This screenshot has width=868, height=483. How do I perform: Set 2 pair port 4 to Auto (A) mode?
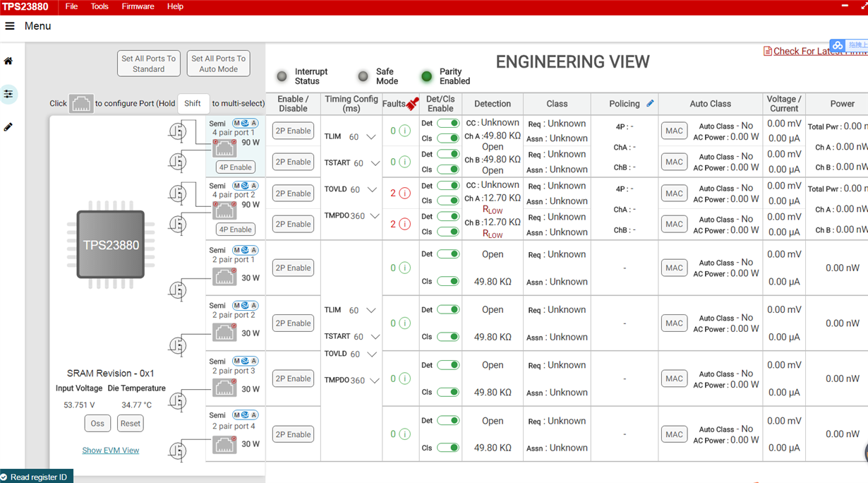(254, 415)
